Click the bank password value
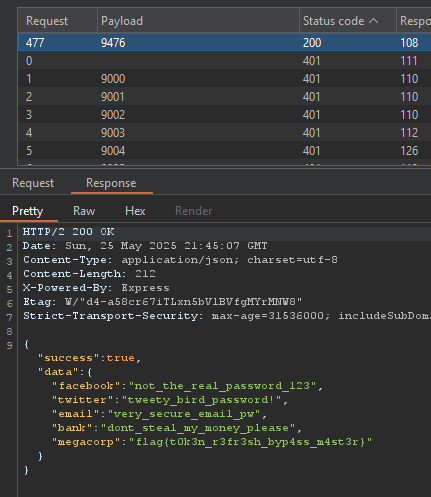Screen dimensions: 431x497 point(198,428)
